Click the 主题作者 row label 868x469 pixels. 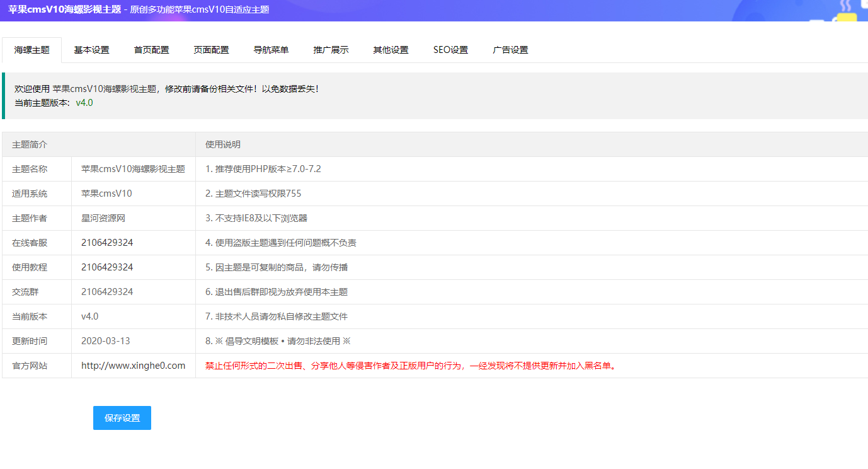[30, 218]
